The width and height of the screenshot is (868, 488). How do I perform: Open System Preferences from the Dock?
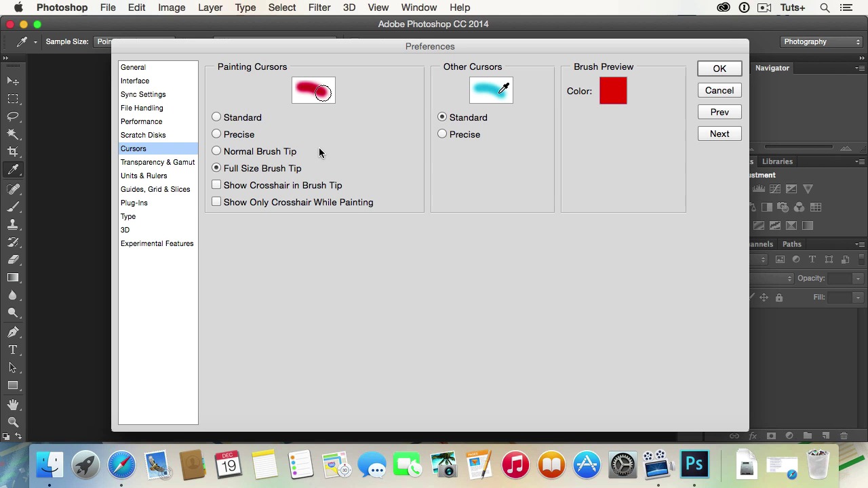tap(623, 465)
